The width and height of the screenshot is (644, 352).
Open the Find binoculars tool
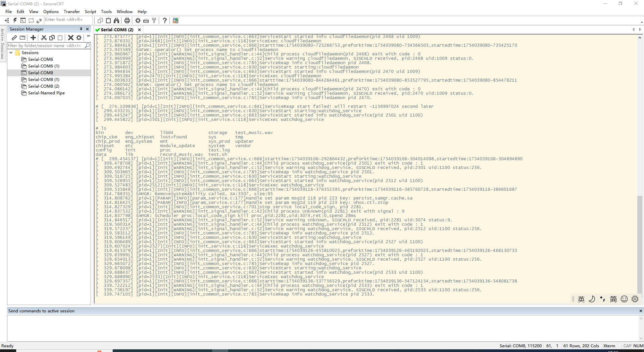pos(116,20)
